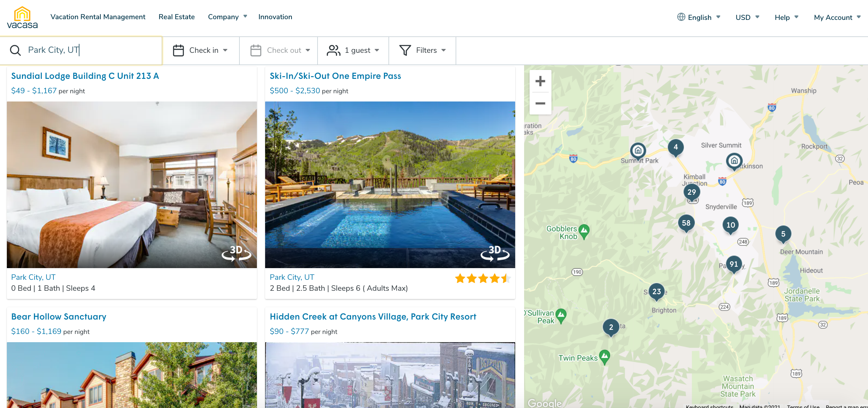This screenshot has height=408, width=868.
Task: Click the search magnifying glass icon
Action: click(x=15, y=50)
